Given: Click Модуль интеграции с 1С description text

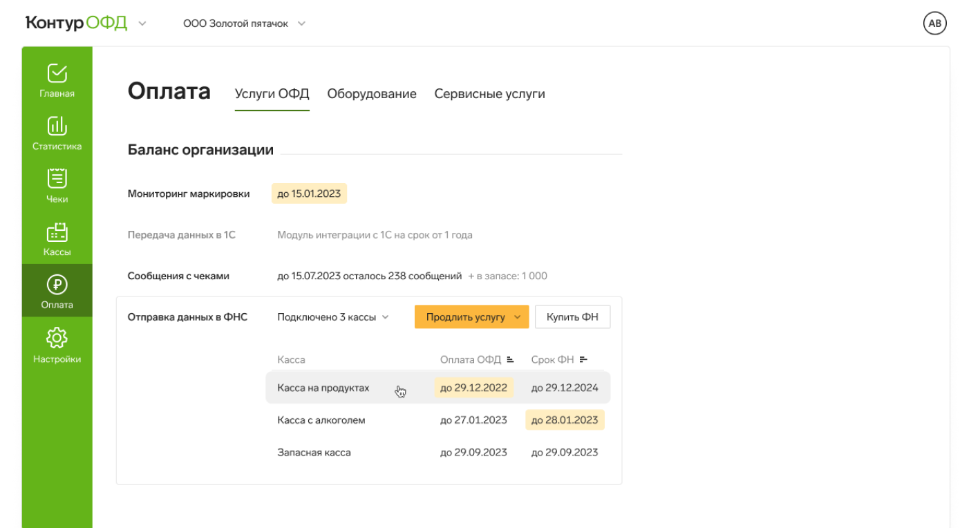Looking at the screenshot, I should click(375, 235).
